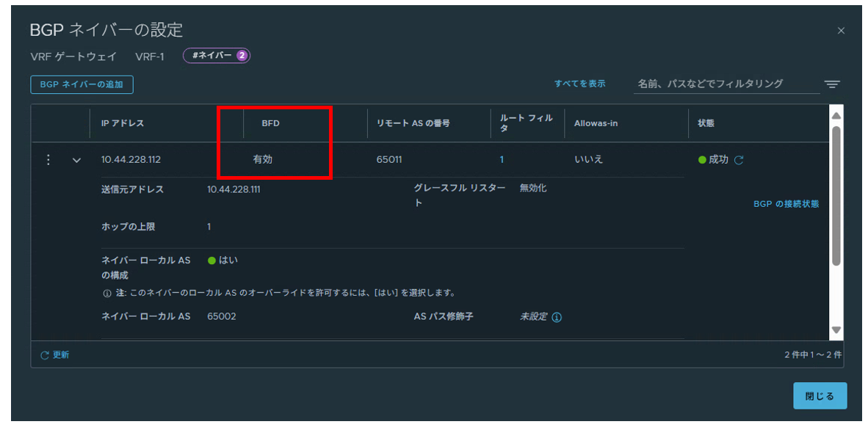868x427 pixels.
Task: Open route filter link value 1
Action: click(502, 160)
